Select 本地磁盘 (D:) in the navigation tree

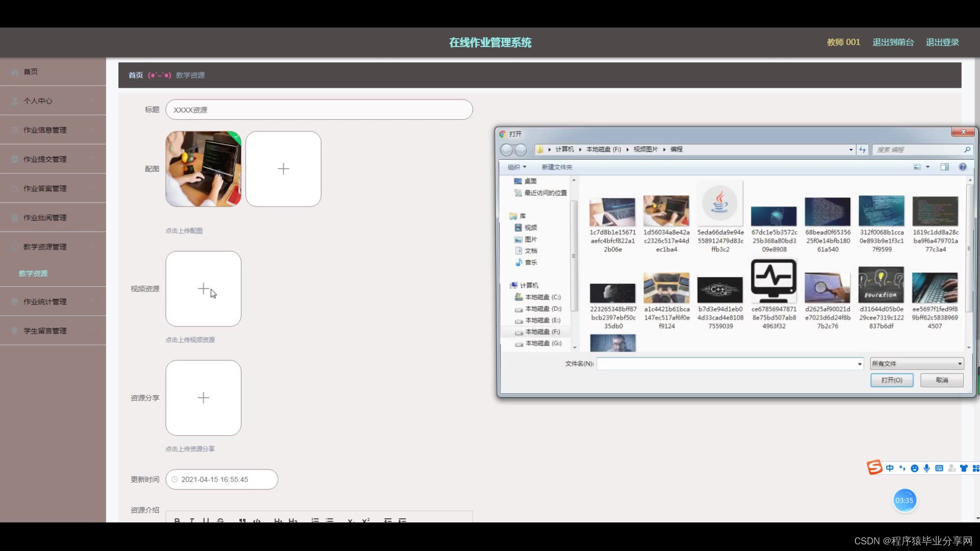(543, 309)
